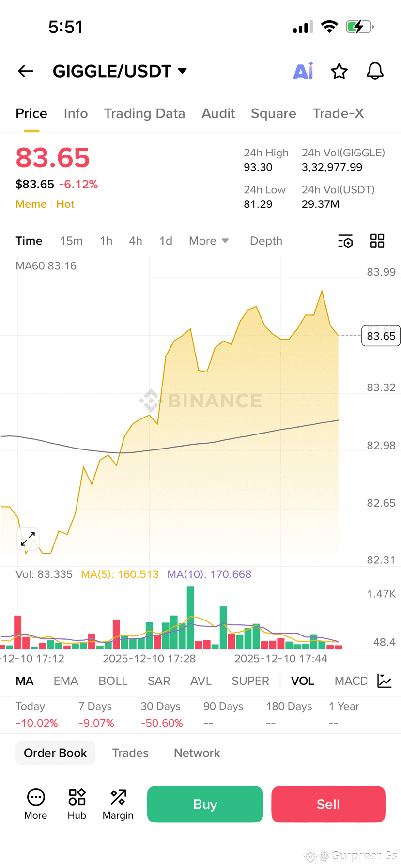Open the Square tab

(x=274, y=113)
